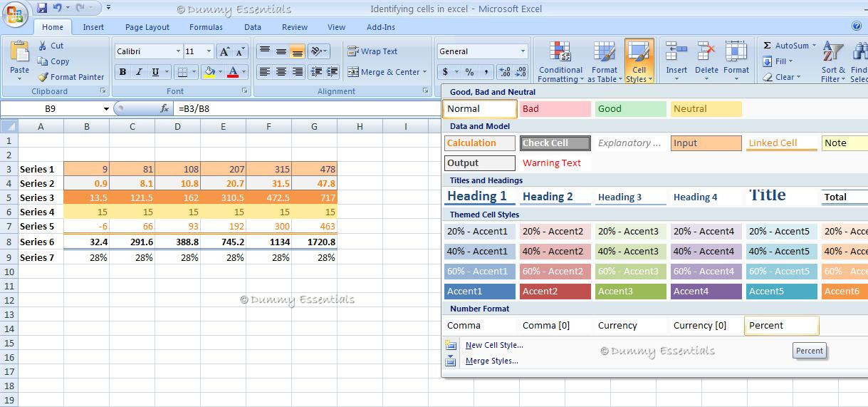The image size is (868, 407).
Task: Apply the Heading 1 style
Action: 480,197
